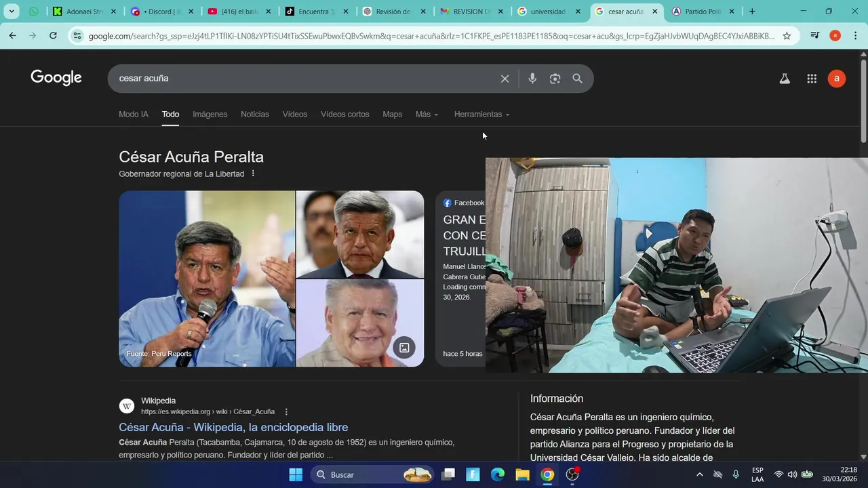Open media controls in Chrome toolbar
Screen dimensions: 868x488
[x=816, y=36]
